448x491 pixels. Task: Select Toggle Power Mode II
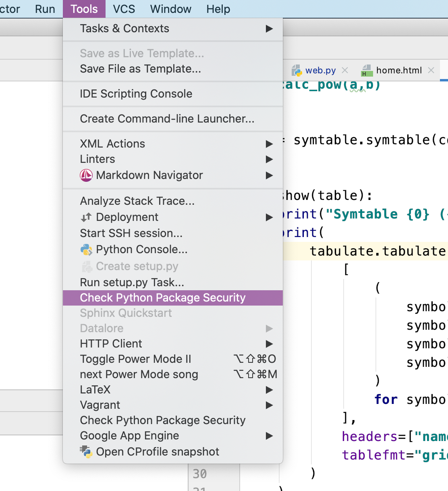click(173, 359)
